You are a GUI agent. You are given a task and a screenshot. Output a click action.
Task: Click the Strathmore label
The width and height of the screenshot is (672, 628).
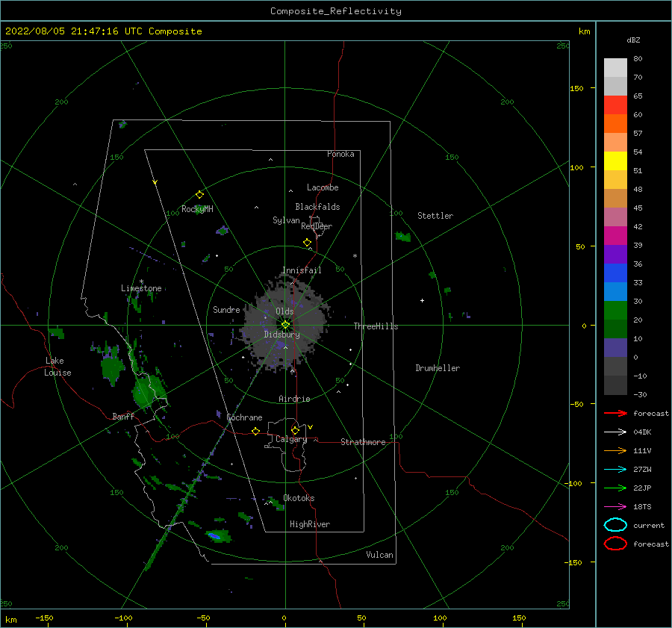[363, 442]
